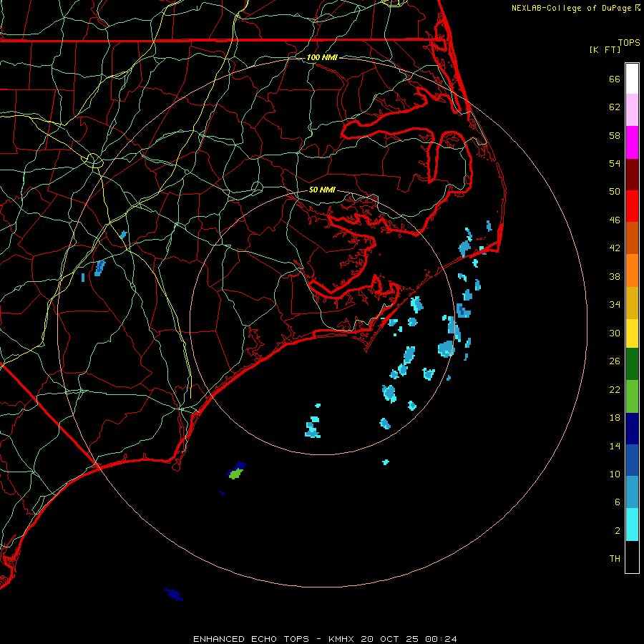This screenshot has width=644, height=644.
Task: Click the 30 legend value
Action: click(615, 333)
